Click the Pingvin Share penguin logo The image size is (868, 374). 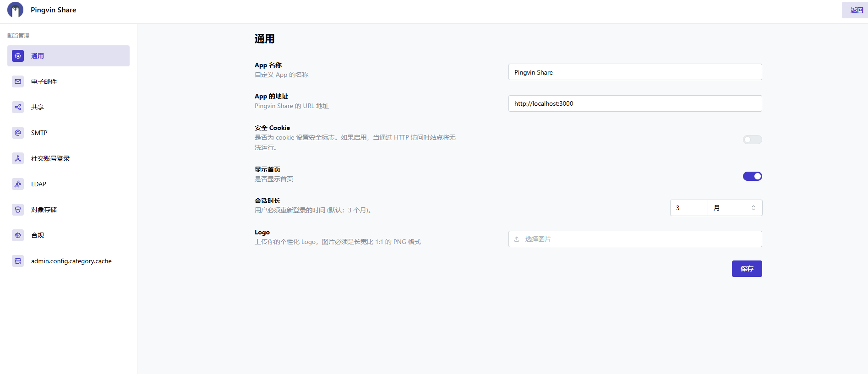tap(15, 10)
